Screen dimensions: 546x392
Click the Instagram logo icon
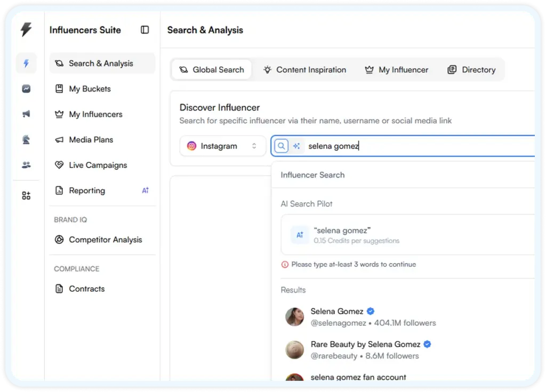coord(191,146)
